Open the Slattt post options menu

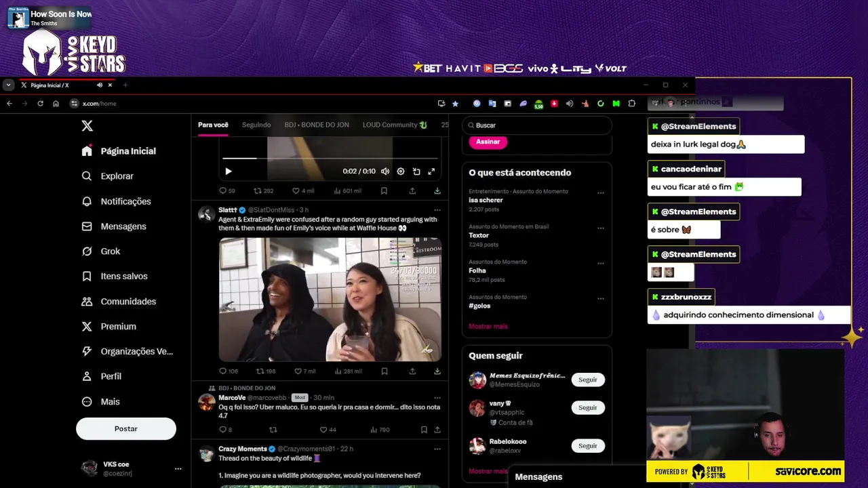[x=437, y=210]
